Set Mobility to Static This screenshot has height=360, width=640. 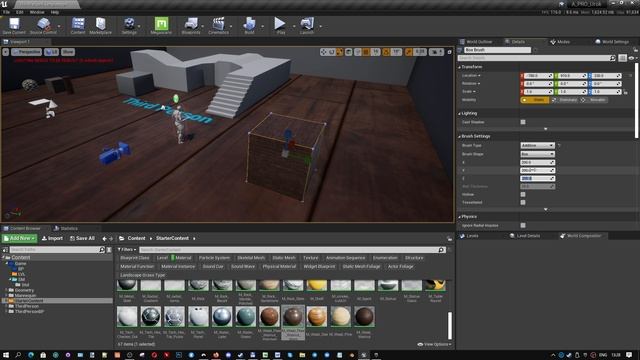click(x=535, y=100)
